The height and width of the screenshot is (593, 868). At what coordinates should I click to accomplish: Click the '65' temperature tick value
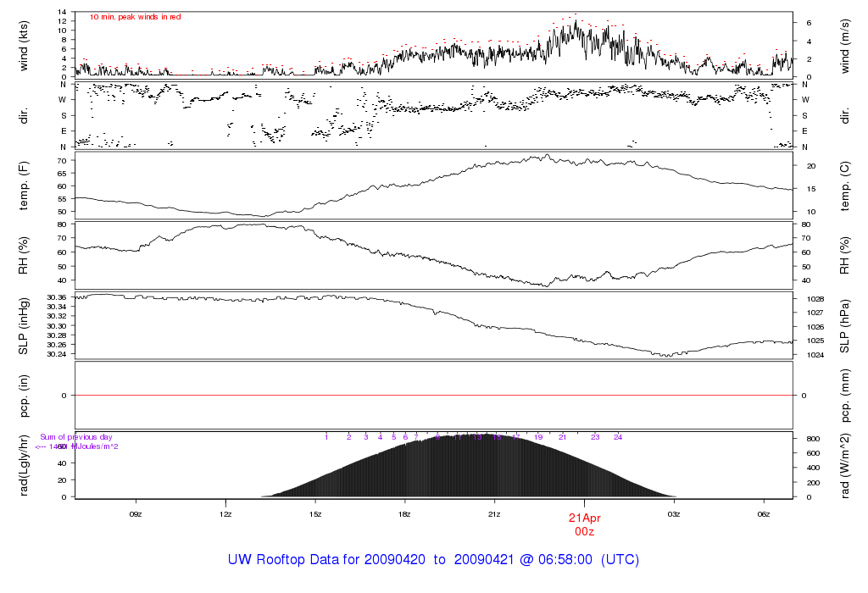click(62, 173)
